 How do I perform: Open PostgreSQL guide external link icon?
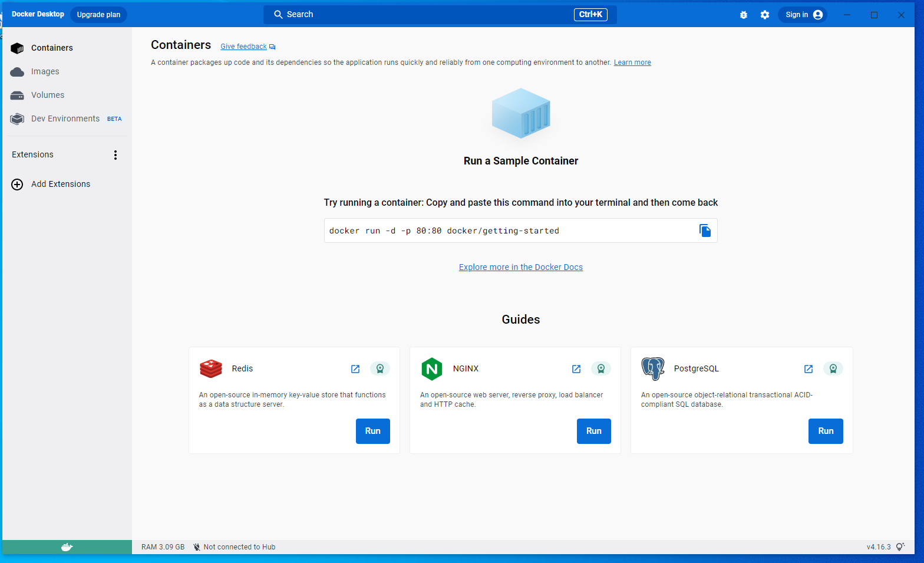point(808,369)
